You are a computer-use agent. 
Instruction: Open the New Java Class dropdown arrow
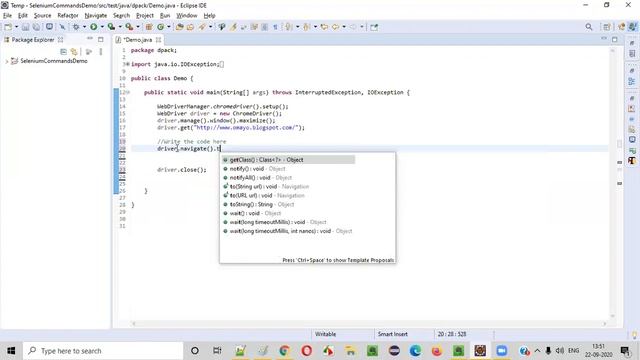tap(169, 27)
